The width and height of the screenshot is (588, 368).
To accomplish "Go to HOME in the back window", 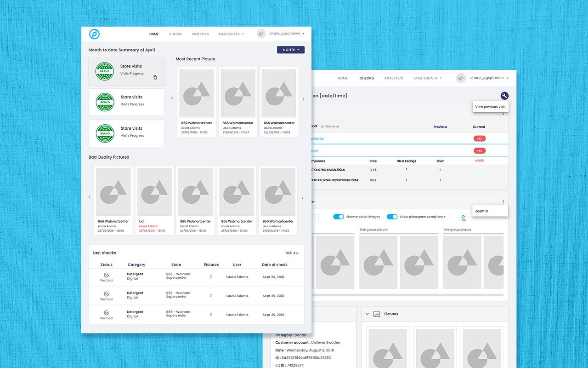I will click(x=343, y=78).
